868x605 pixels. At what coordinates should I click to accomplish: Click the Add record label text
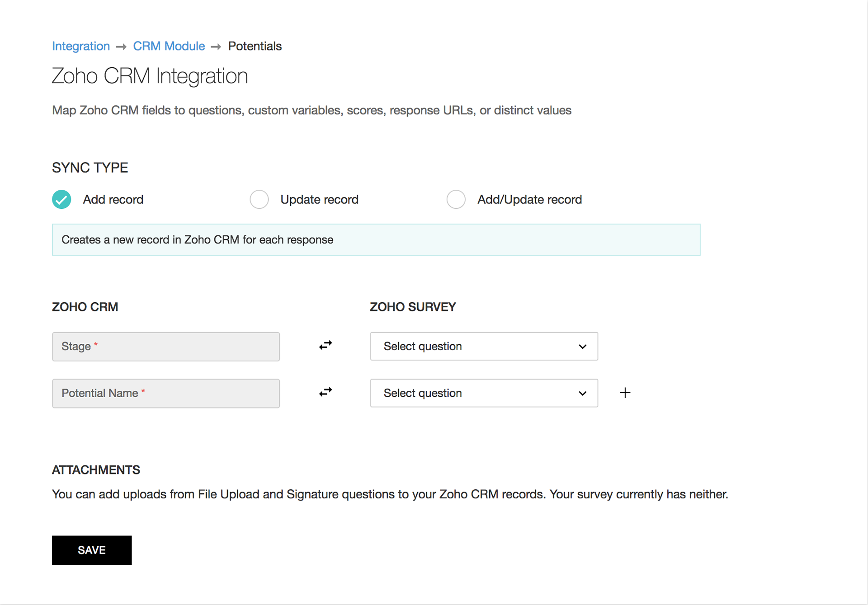pos(113,199)
